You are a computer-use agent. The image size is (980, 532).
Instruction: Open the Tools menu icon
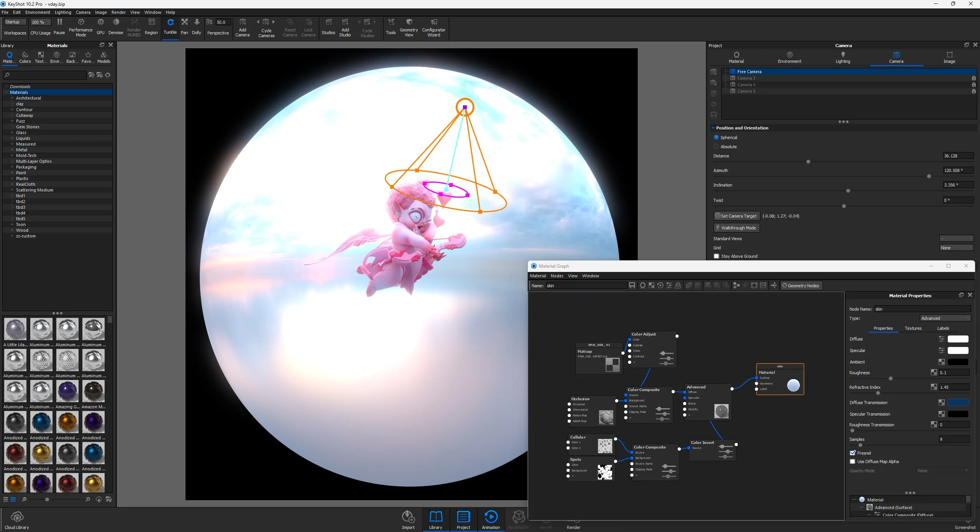[x=391, y=26]
